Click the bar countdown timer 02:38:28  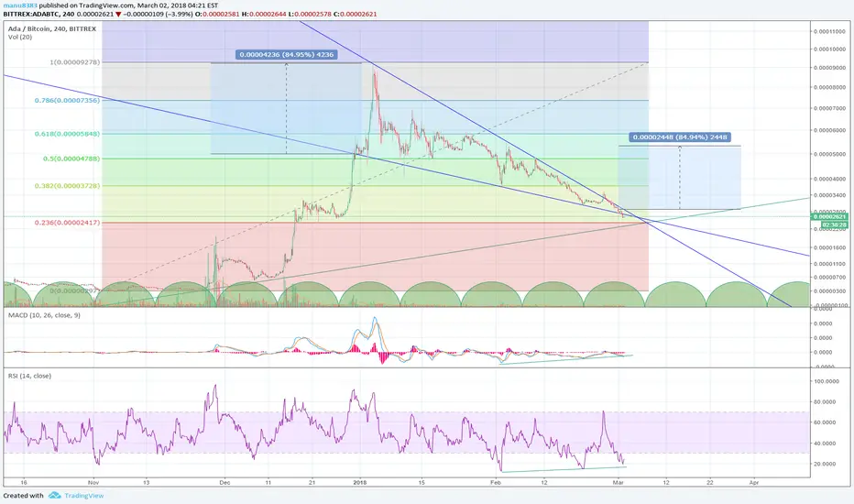[834, 225]
